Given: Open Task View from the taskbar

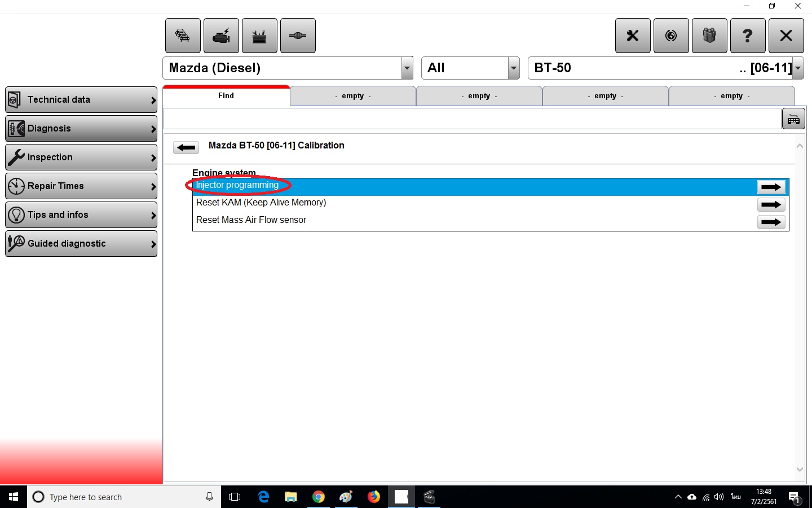Looking at the screenshot, I should (x=235, y=497).
